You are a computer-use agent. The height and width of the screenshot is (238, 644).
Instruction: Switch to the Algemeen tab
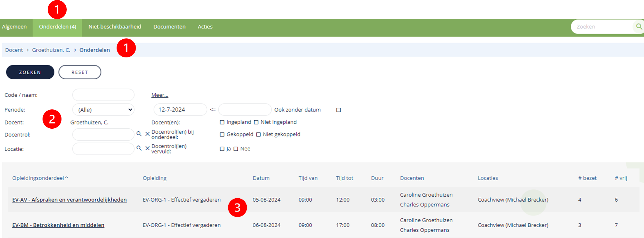tap(14, 27)
